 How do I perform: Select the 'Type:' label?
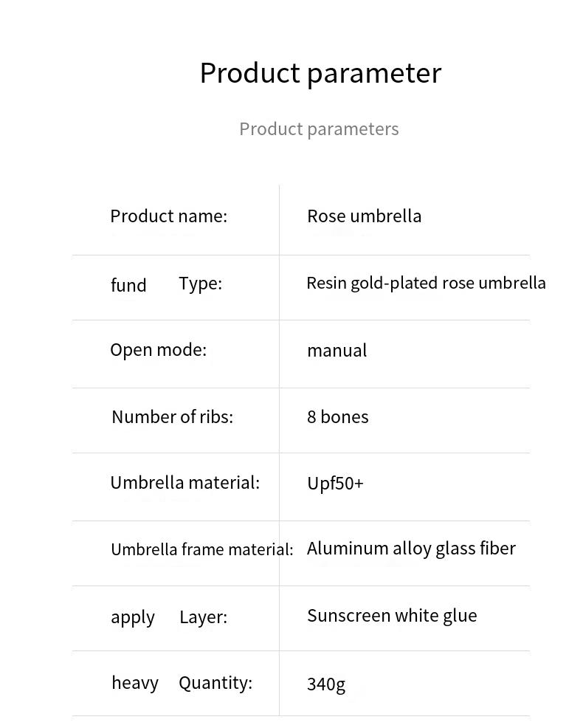point(201,284)
